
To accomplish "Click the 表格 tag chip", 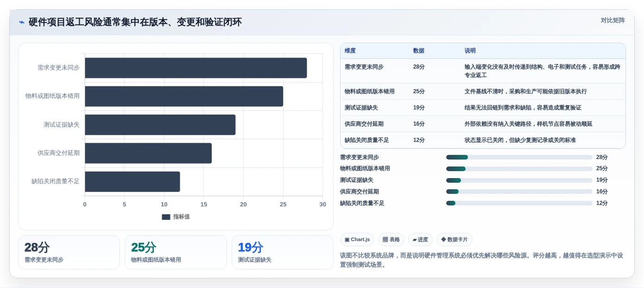I will point(391,239).
